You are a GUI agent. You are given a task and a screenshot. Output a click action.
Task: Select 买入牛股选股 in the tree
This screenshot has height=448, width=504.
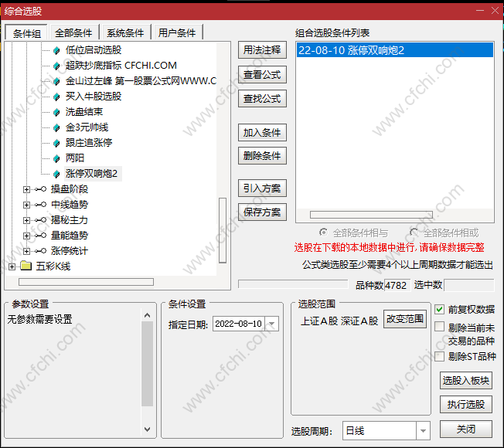pos(94,97)
